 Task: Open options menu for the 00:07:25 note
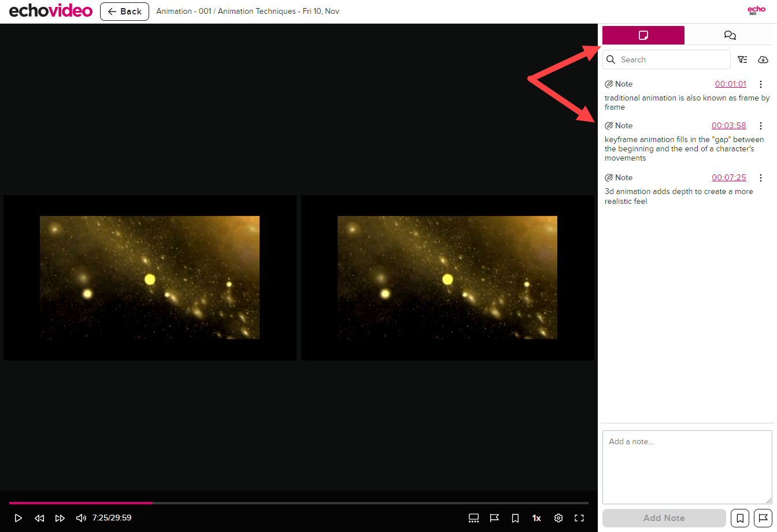(761, 178)
